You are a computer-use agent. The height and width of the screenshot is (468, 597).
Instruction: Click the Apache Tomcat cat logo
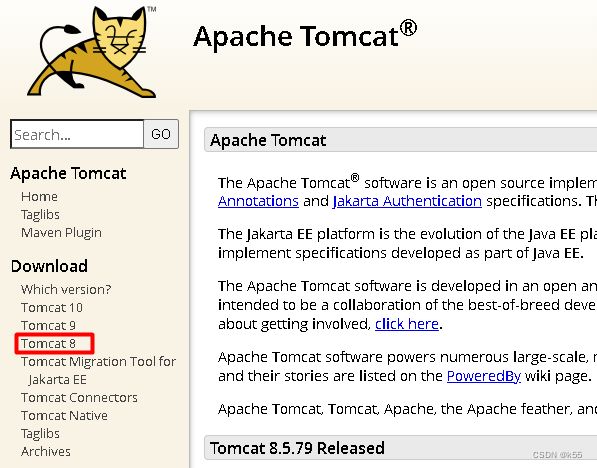[92, 52]
